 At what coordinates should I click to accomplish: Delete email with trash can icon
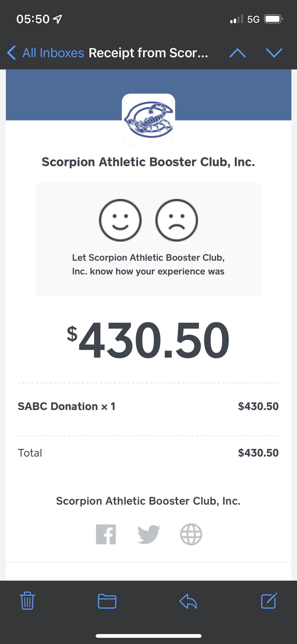tap(27, 601)
